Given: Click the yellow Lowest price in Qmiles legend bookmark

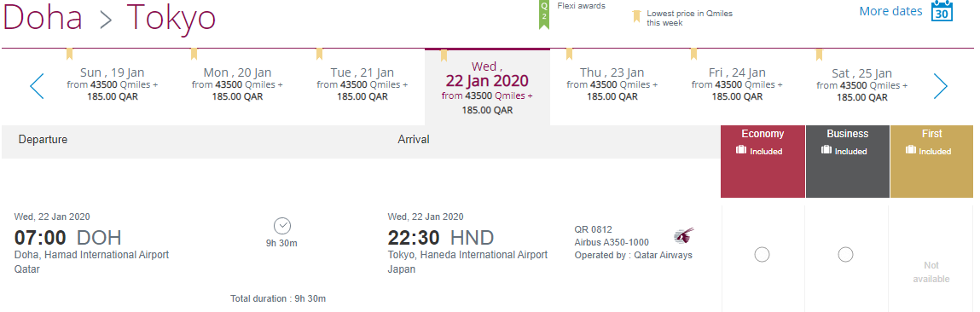Looking at the screenshot, I should [x=637, y=16].
